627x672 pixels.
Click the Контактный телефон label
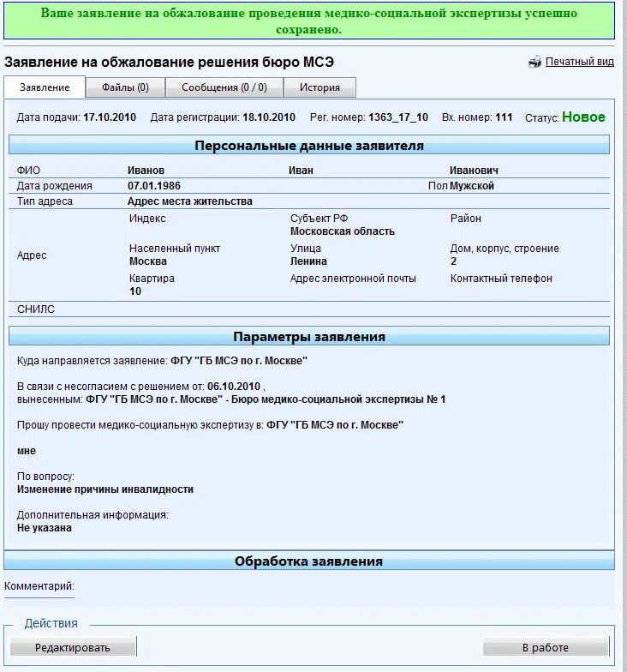pos(502,279)
